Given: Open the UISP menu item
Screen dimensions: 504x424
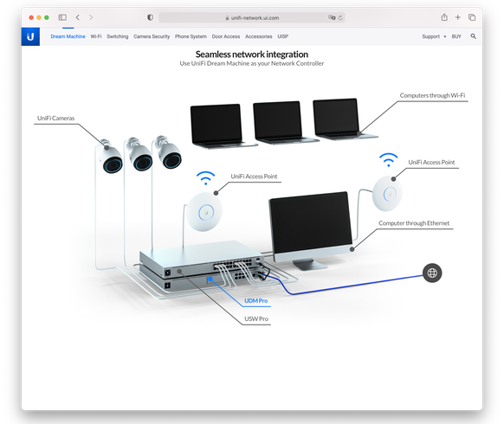Looking at the screenshot, I should [x=283, y=36].
